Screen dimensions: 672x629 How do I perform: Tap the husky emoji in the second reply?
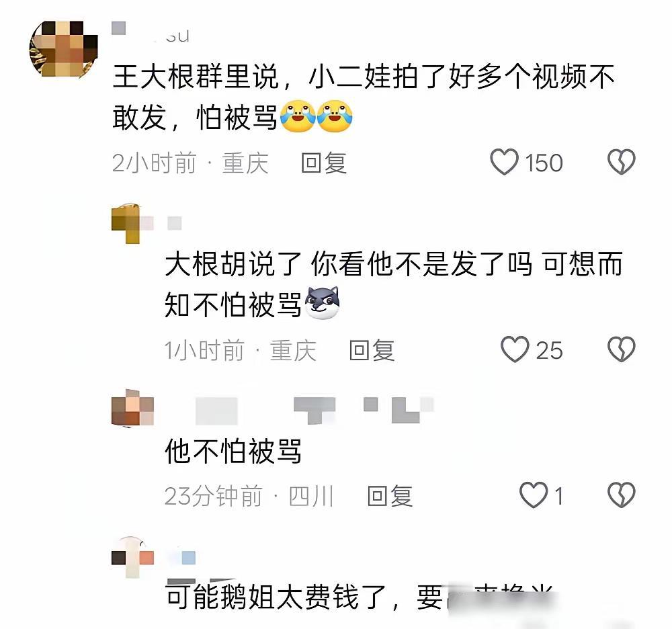tap(323, 303)
